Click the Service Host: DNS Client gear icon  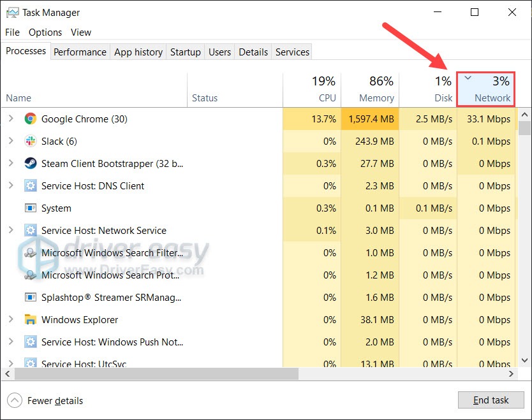(31, 185)
